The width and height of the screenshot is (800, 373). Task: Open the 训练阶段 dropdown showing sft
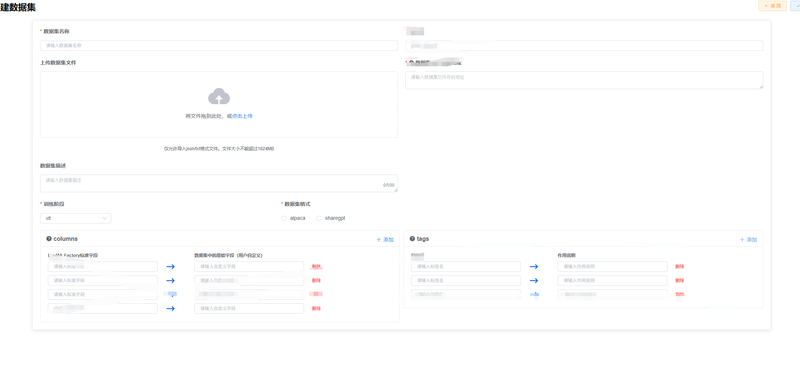76,218
